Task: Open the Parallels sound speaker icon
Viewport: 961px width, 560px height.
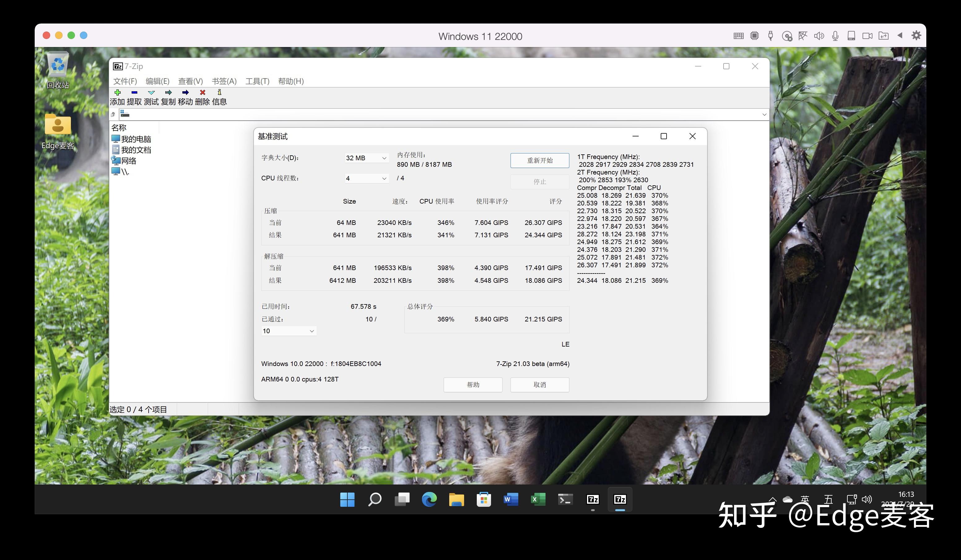Action: [819, 36]
